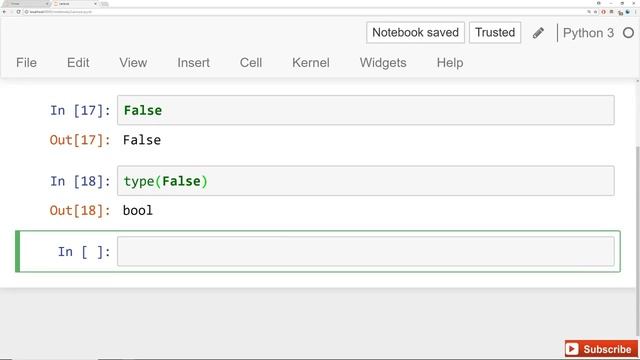Image resolution: width=640 pixels, height=360 pixels.
Task: Open the browser three-dot menu
Action: click(x=636, y=12)
